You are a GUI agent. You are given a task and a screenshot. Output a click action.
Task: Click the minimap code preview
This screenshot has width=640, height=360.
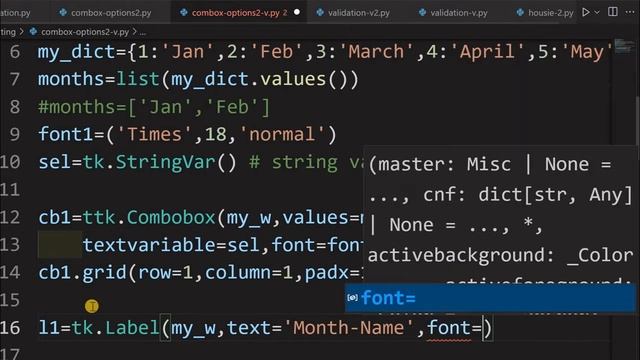click(624, 46)
